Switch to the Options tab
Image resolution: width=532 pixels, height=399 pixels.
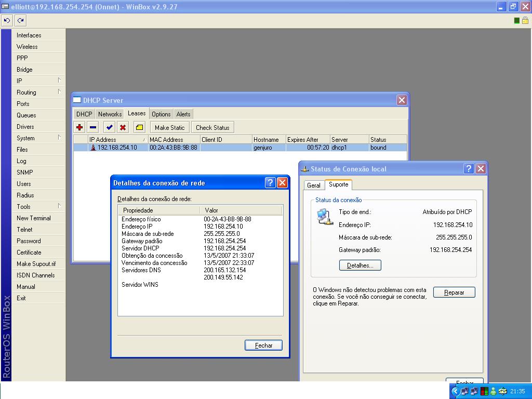[x=161, y=114]
